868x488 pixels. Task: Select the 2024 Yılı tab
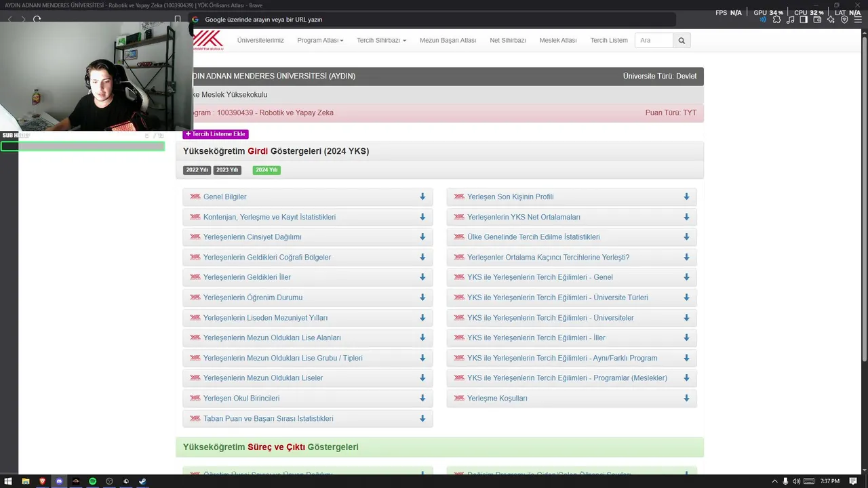[267, 170]
